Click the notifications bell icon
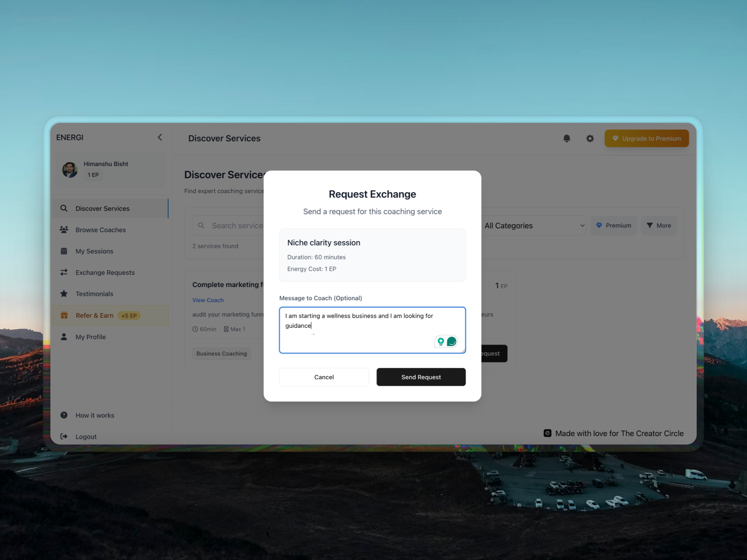This screenshot has width=747, height=560. (566, 138)
